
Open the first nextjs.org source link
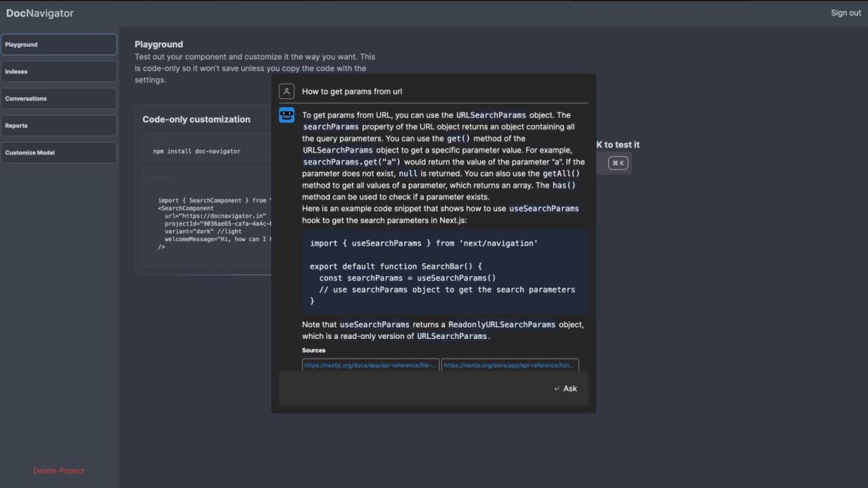[x=370, y=365]
